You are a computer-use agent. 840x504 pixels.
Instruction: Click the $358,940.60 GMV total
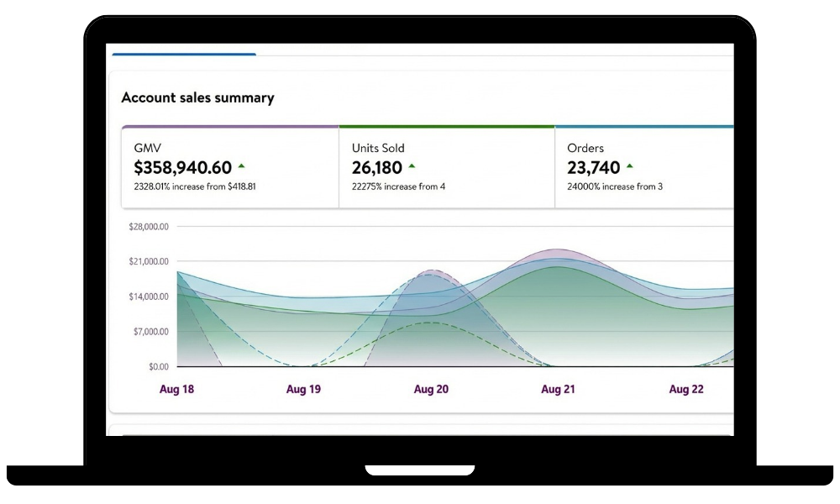tap(182, 167)
